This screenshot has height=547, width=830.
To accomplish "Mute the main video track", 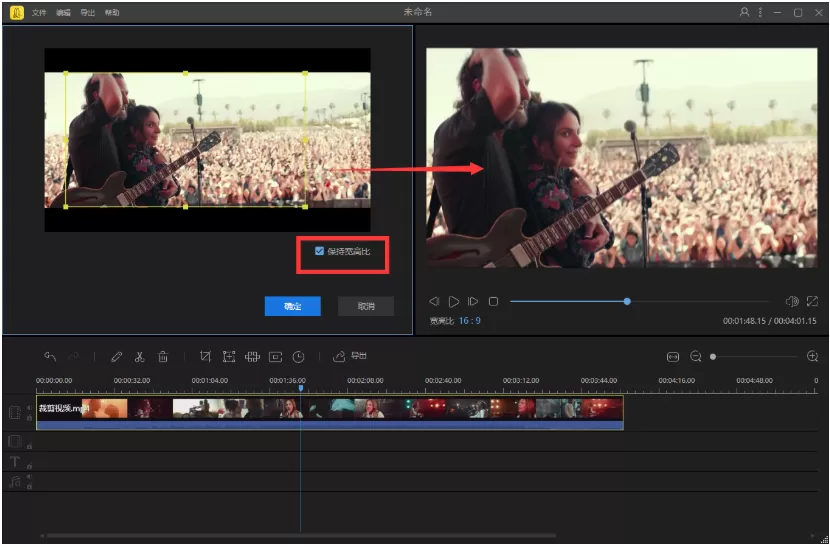I will coord(29,408).
